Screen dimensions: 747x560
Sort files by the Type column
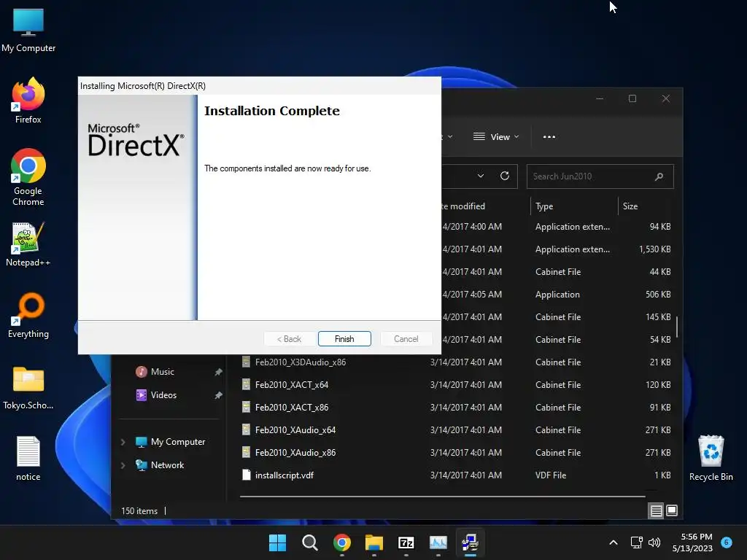tap(544, 206)
